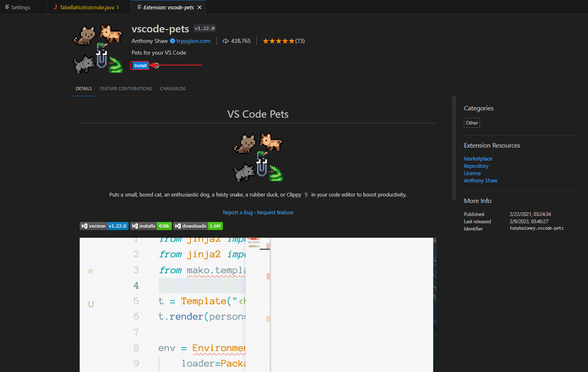Image resolution: width=588 pixels, height=372 pixels.
Task: Click the Pets for your VS Code description
Action: point(159,53)
